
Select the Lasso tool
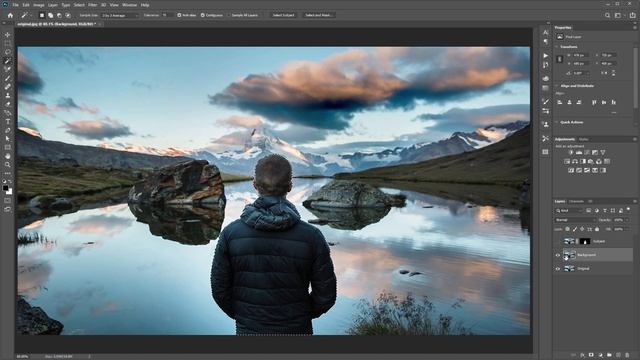8,52
